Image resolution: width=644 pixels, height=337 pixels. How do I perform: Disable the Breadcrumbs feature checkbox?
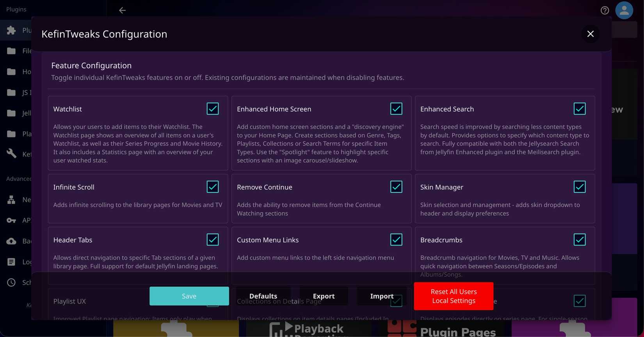[x=580, y=239]
